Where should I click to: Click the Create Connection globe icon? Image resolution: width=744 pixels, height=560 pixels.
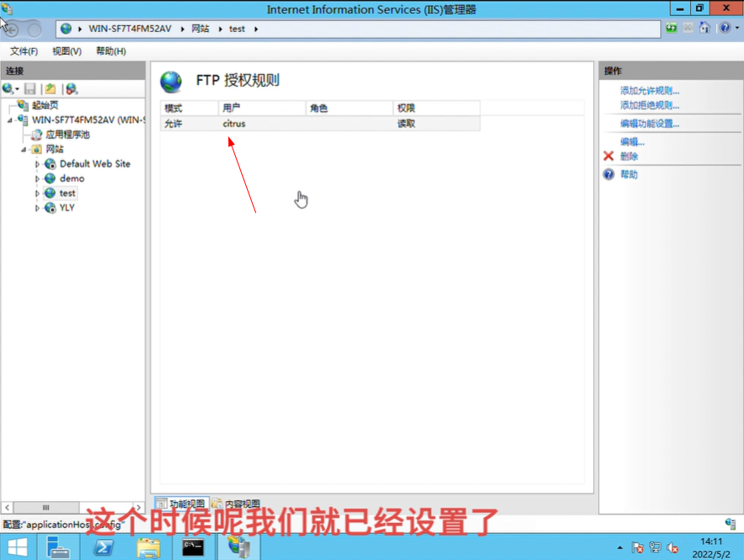click(8, 88)
